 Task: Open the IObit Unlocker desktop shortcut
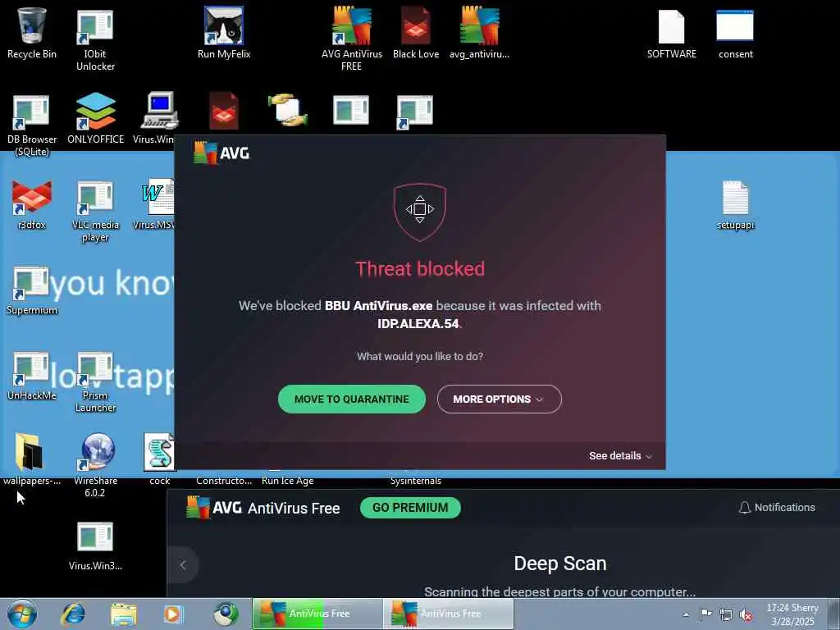pyautogui.click(x=95, y=40)
